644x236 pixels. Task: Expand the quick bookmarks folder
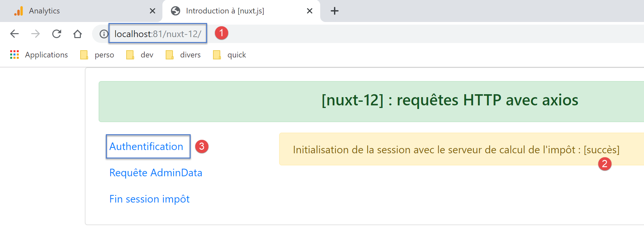[x=229, y=55]
